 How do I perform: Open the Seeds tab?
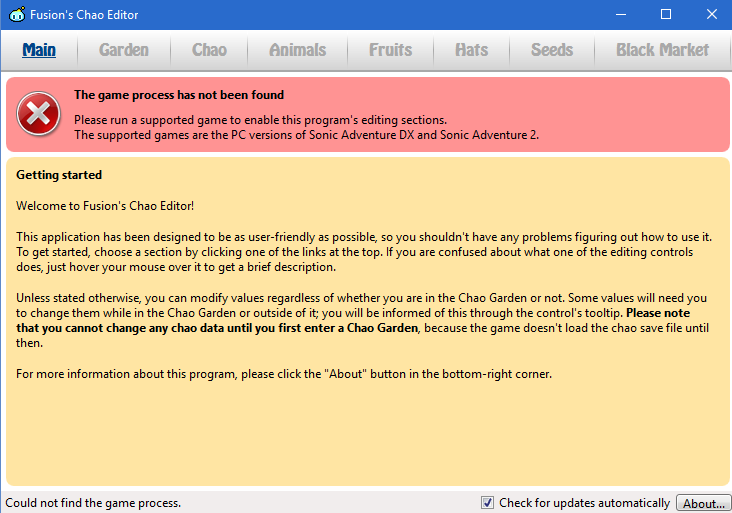click(552, 50)
